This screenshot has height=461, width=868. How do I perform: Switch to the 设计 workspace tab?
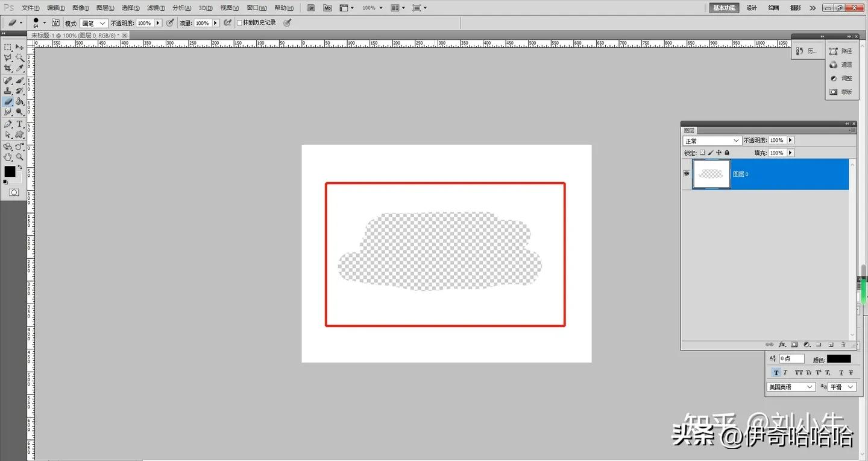coord(751,7)
